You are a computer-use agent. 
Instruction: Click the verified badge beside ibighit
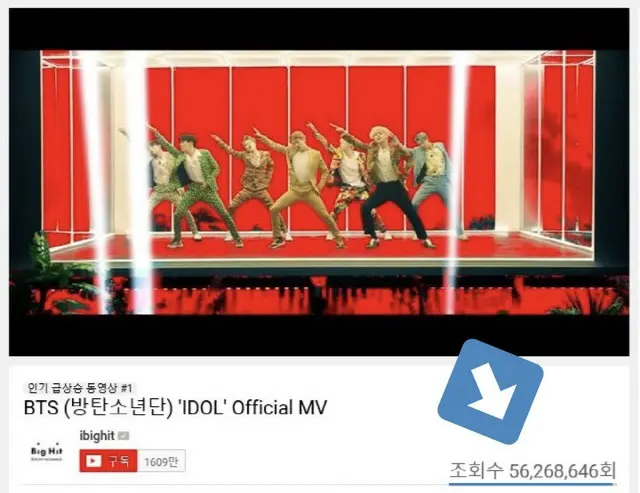[124, 436]
